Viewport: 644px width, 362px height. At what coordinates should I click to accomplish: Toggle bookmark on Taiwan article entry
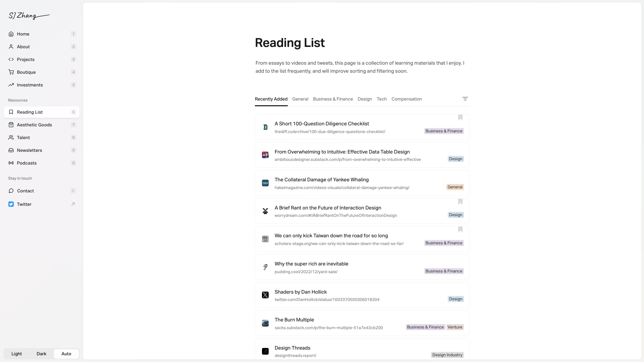[460, 230]
